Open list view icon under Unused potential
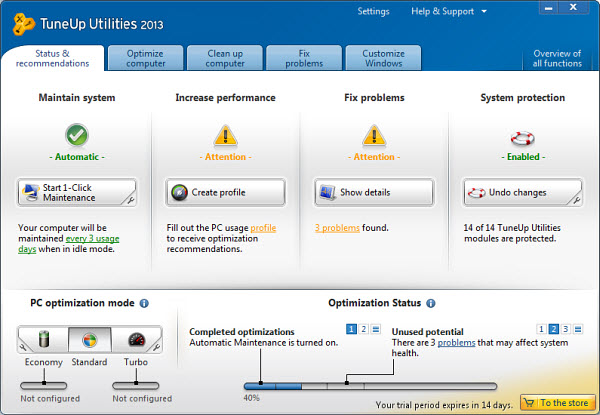 coord(579,328)
